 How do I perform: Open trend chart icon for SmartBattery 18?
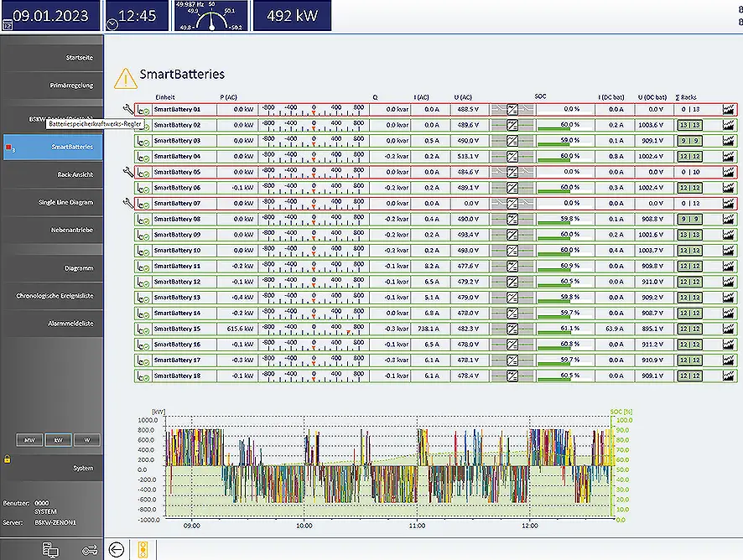[x=728, y=376]
